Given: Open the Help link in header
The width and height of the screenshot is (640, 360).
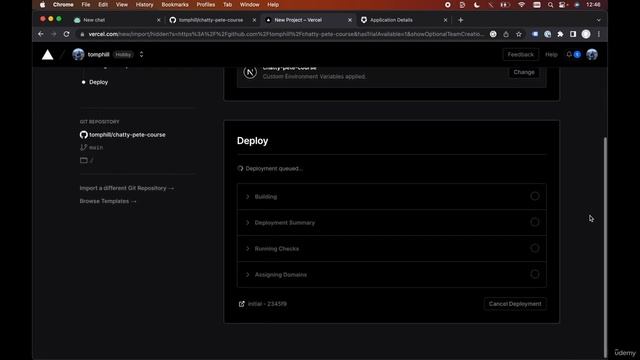Looking at the screenshot, I should (551, 54).
